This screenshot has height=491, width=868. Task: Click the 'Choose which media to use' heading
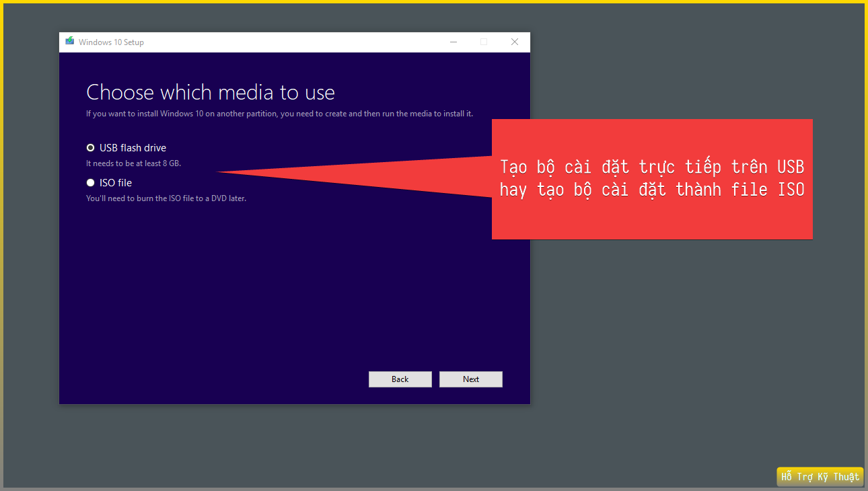point(211,92)
